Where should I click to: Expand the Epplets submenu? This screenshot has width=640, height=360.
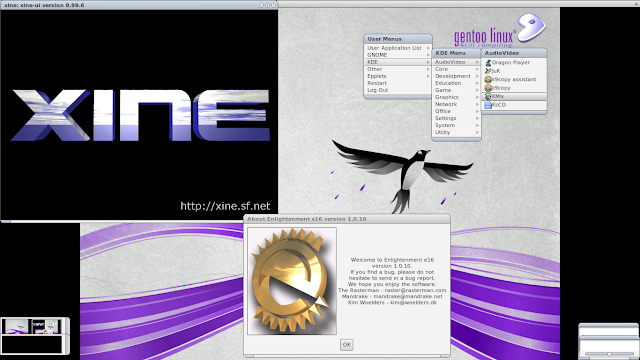398,76
